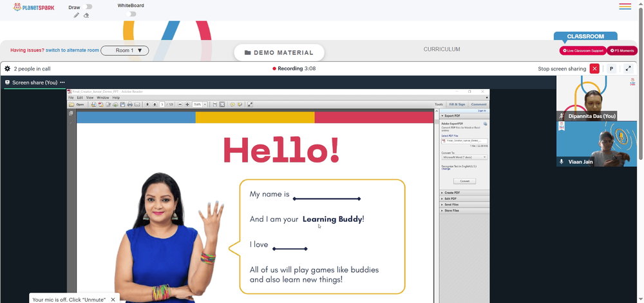Switch to the CURRICULUM tab

point(442,50)
